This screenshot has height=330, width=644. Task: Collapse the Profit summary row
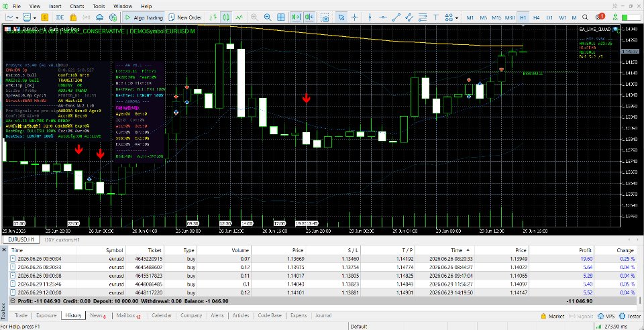[x=13, y=301]
